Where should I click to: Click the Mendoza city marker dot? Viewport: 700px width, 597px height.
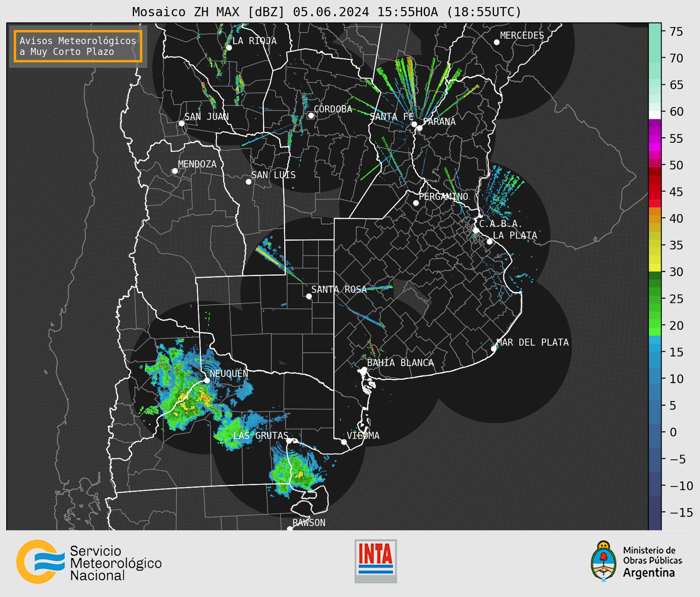[175, 171]
